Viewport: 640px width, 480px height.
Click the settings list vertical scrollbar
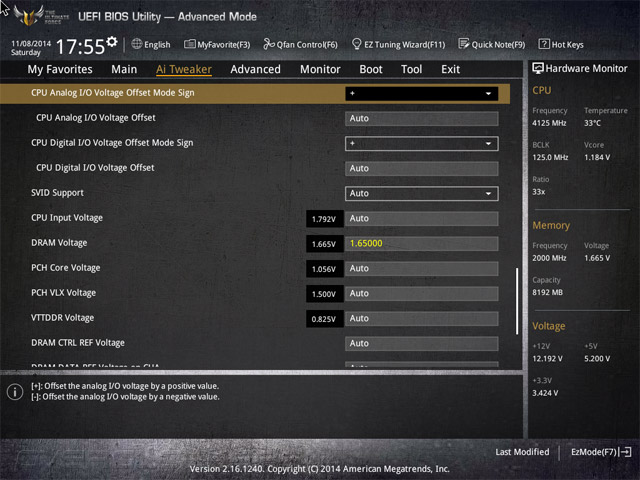click(517, 301)
